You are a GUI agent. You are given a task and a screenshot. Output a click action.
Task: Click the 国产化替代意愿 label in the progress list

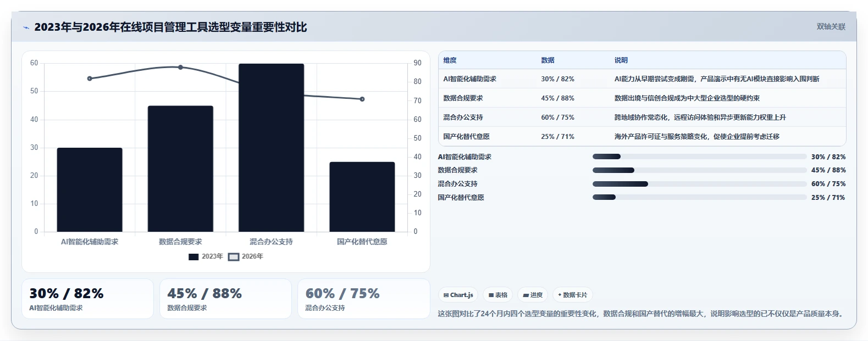[x=461, y=198]
